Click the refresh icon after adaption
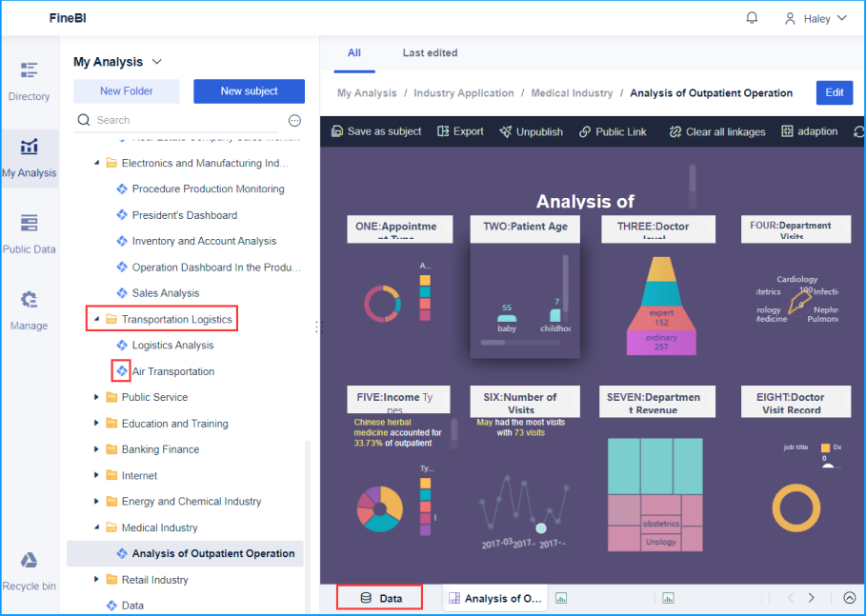This screenshot has width=866, height=616. coord(856,131)
